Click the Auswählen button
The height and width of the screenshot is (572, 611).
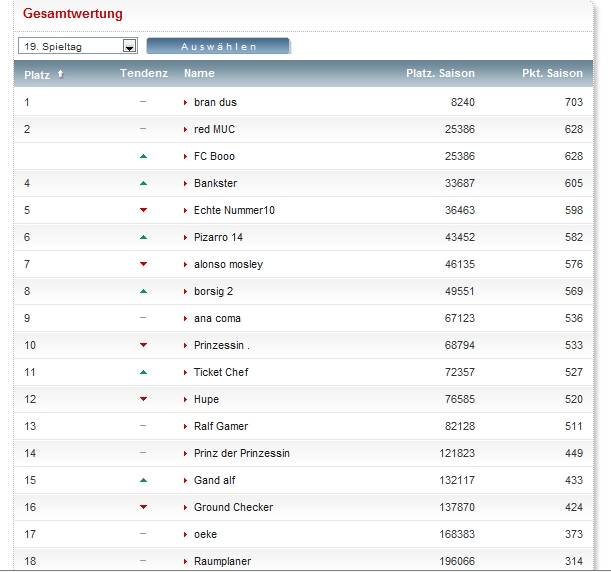218,46
